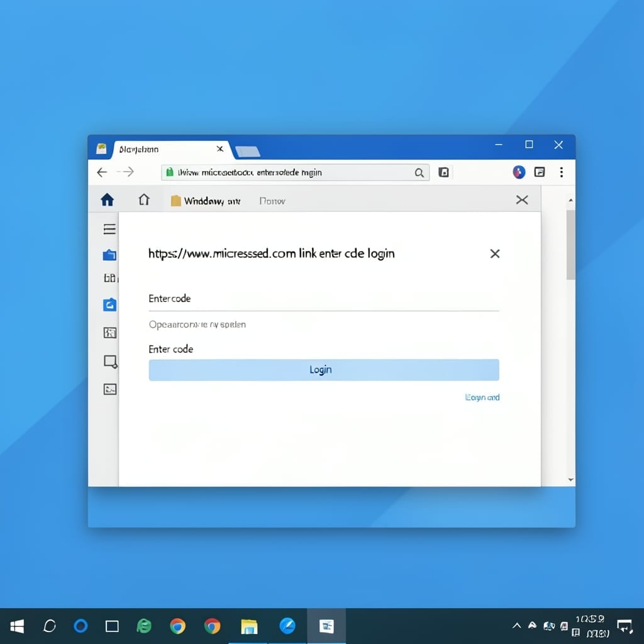This screenshot has height=644, width=644.
Task: Click the second Enter code label
Action: pyautogui.click(x=171, y=349)
